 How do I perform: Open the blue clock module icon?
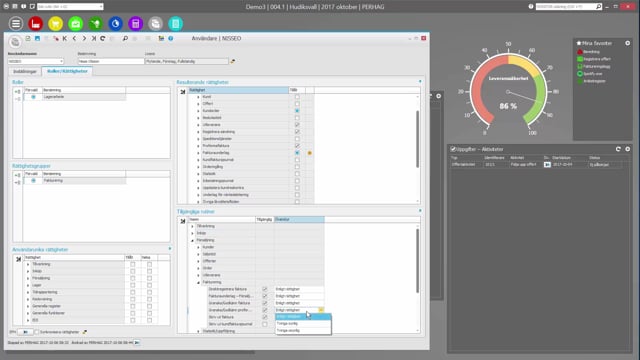coord(116,24)
